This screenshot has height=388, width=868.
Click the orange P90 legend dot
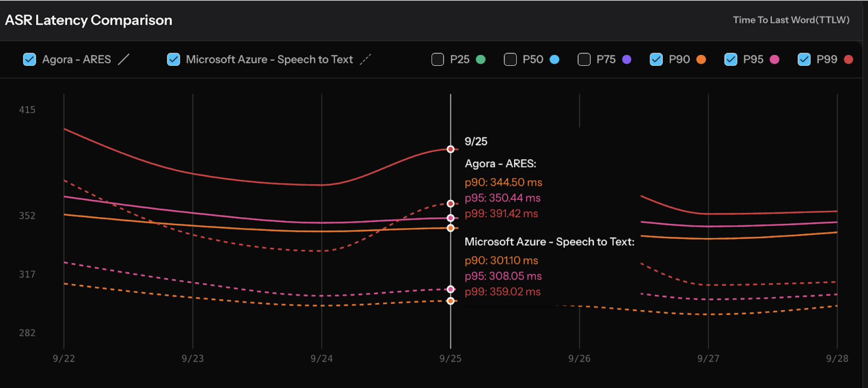click(x=701, y=60)
